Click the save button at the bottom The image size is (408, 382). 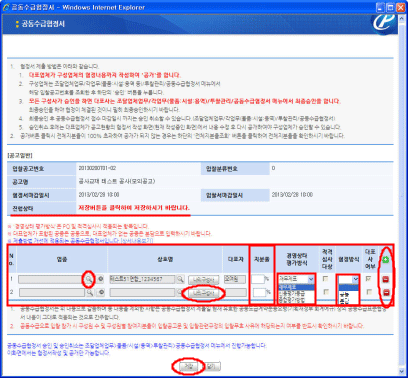pyautogui.click(x=189, y=367)
